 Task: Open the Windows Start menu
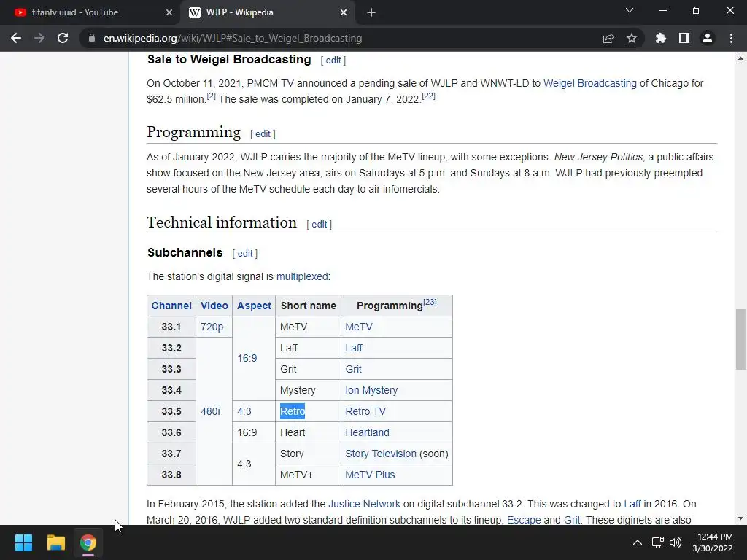(23, 542)
